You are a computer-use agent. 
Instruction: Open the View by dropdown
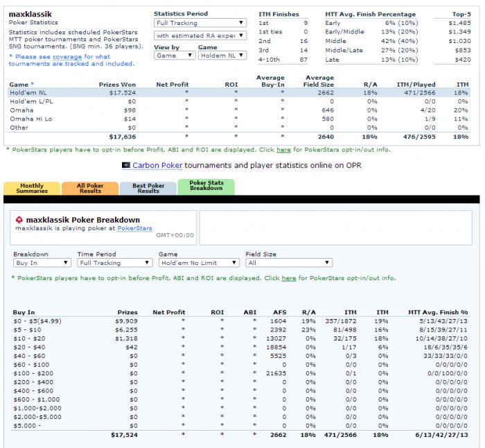tap(173, 55)
